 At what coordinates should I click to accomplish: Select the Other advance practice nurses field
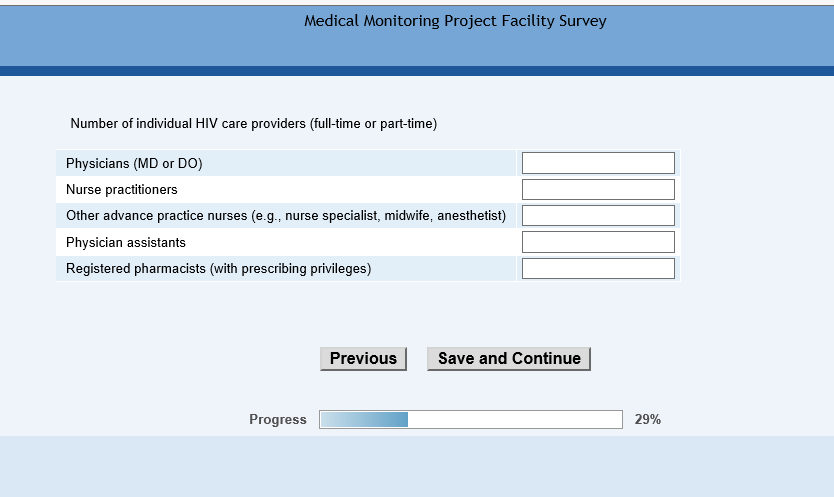coord(598,216)
